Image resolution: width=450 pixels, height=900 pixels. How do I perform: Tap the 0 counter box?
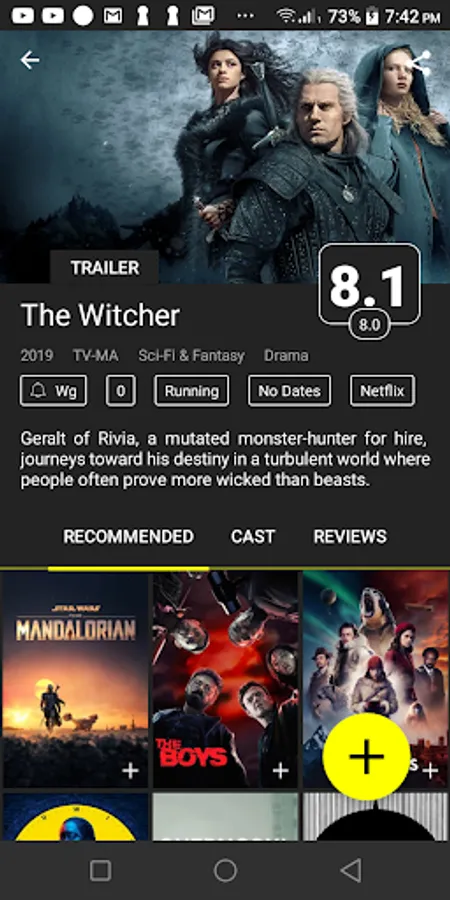121,391
